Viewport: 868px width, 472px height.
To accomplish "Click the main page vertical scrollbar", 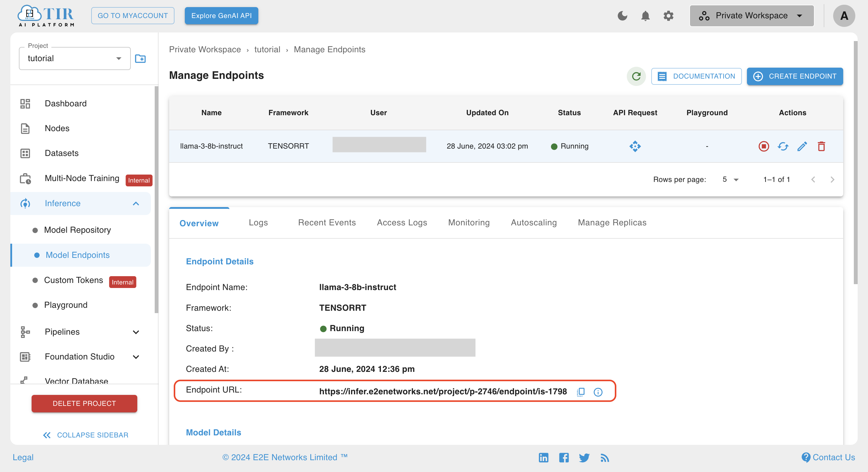I will 855,162.
